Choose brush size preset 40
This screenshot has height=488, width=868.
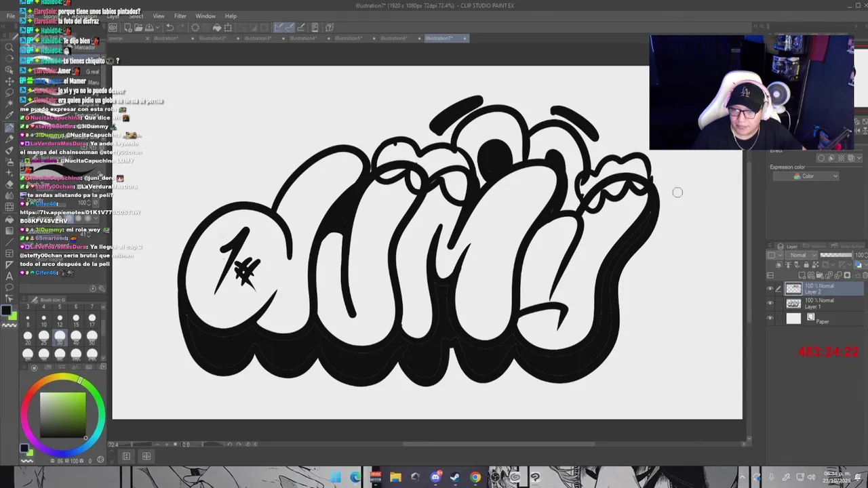(76, 338)
